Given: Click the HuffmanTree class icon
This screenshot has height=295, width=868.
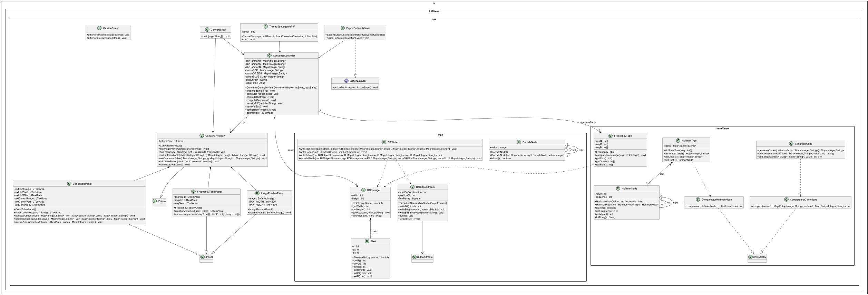Looking at the screenshot, I should tap(678, 141).
